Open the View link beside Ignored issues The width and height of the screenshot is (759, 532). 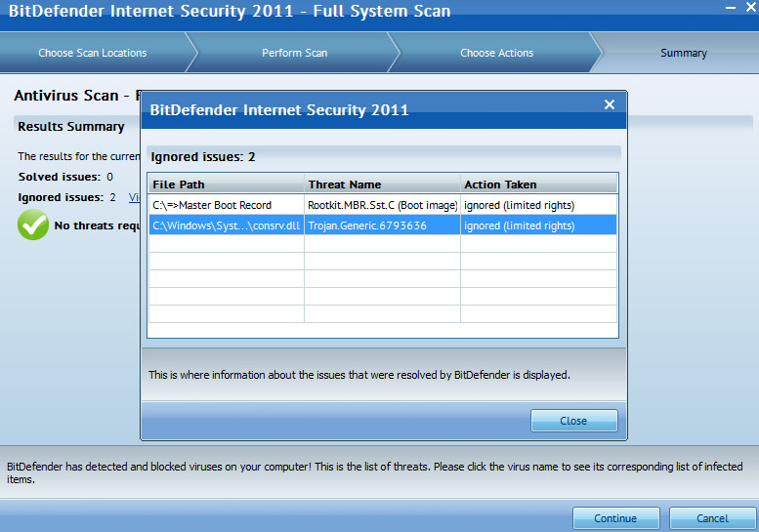pos(134,197)
